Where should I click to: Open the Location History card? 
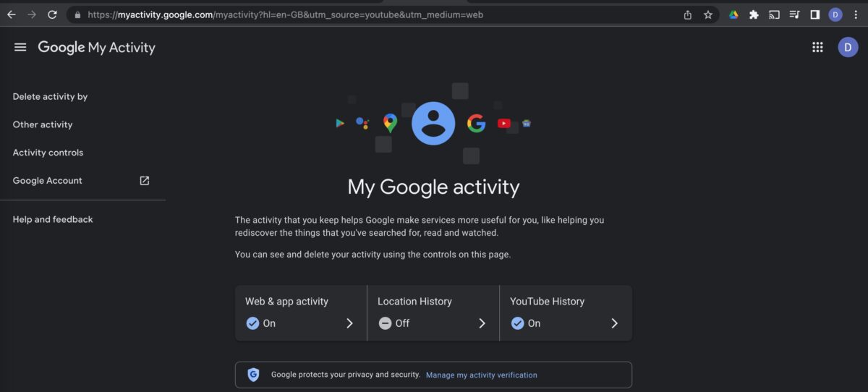[433, 313]
